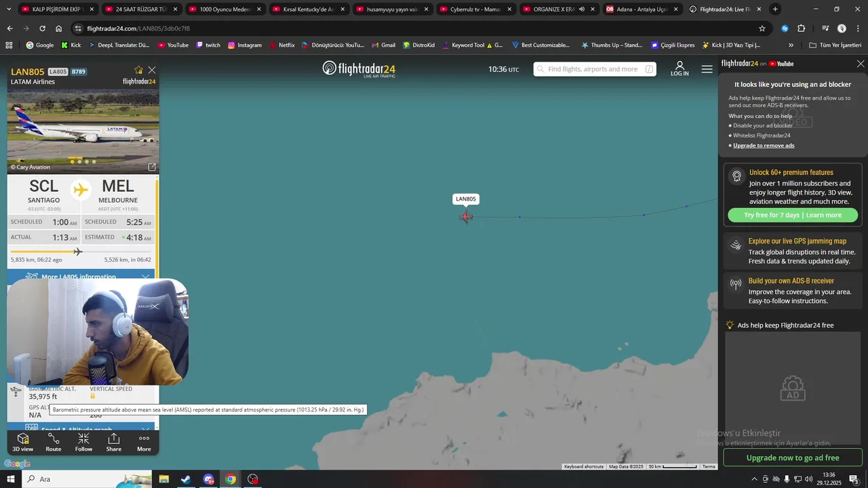Open the map Terms link

709,466
